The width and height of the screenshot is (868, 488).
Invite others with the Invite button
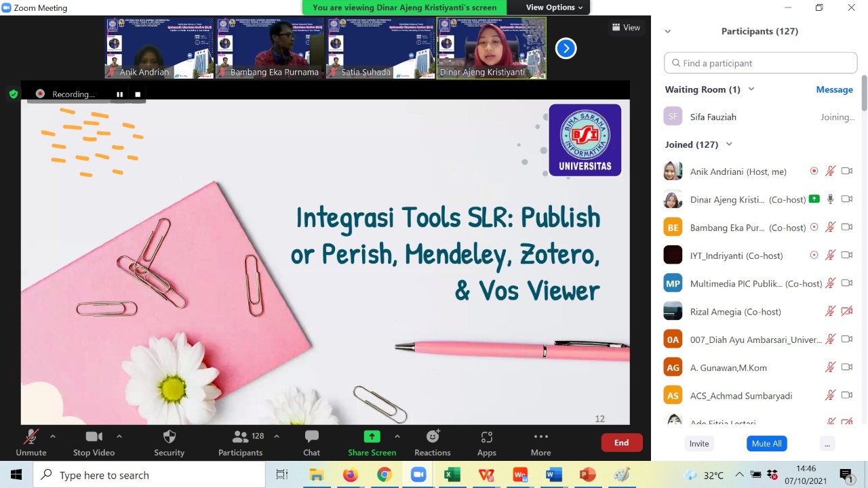[x=699, y=443]
